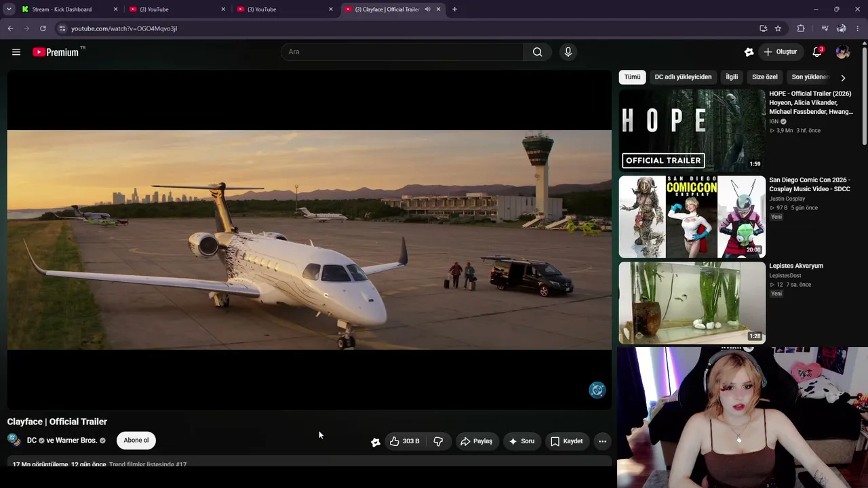Image resolution: width=868 pixels, height=488 pixels.
Task: Share the video with Paylaş
Action: coord(476,441)
